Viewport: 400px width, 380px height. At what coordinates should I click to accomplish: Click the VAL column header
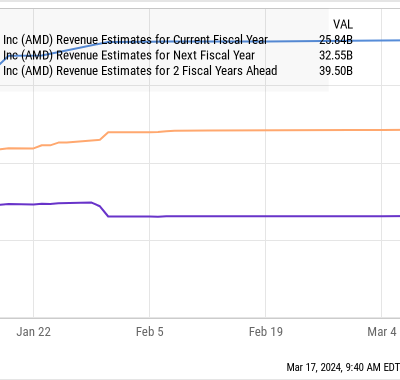[343, 24]
